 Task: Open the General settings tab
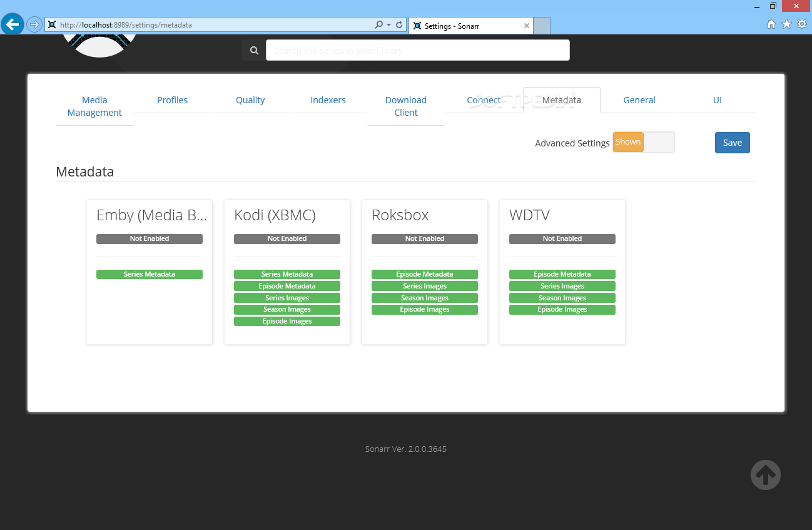(639, 100)
